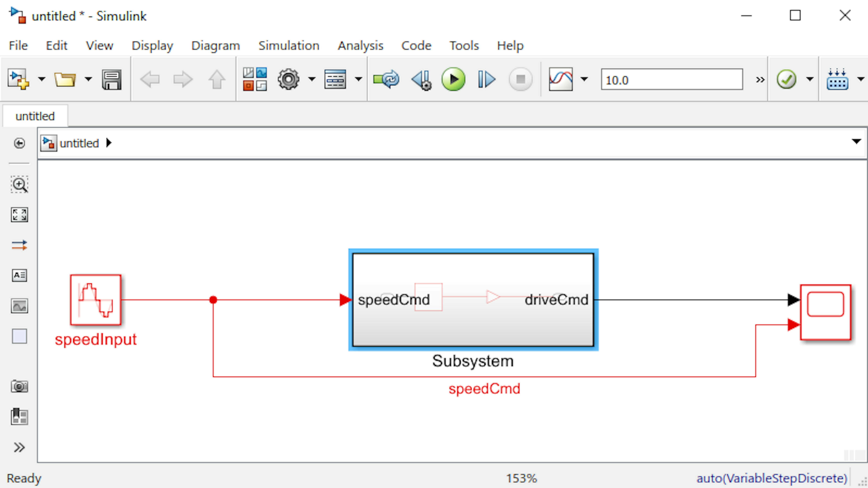Show more toolbar items chevron
The height and width of the screenshot is (488, 868).
click(760, 80)
